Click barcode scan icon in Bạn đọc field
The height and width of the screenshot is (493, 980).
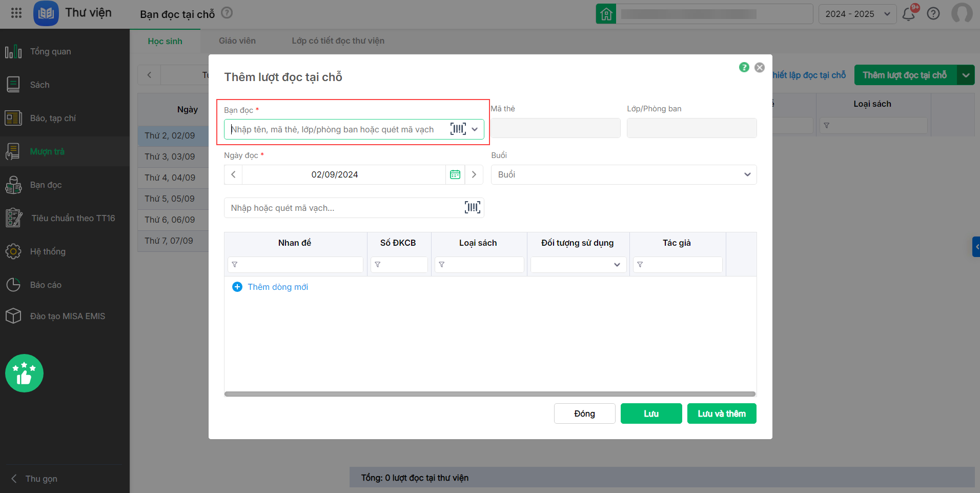pos(458,129)
